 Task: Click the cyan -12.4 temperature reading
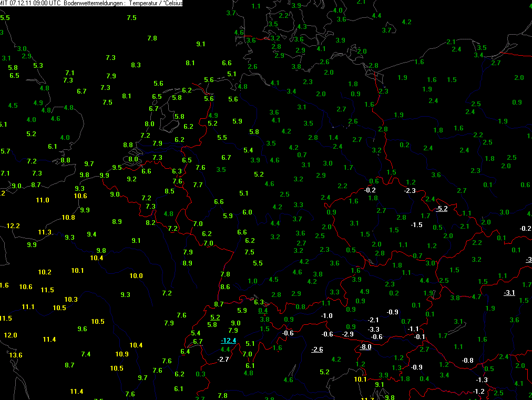[228, 341]
